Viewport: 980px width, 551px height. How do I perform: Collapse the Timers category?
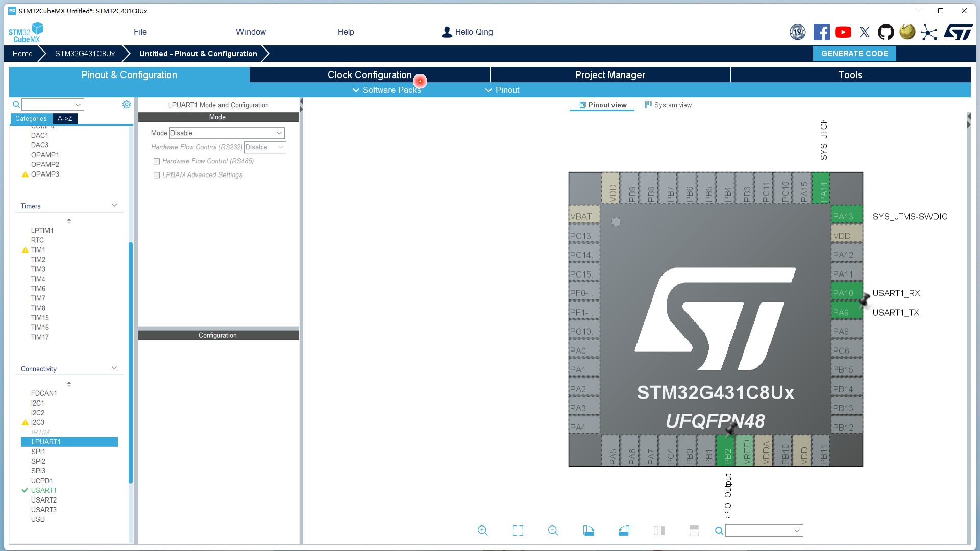pos(114,205)
